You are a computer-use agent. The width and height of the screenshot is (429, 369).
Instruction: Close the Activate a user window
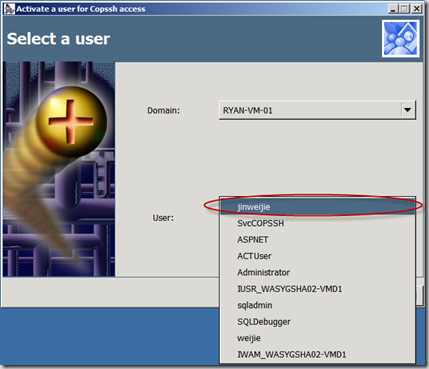tap(417, 9)
